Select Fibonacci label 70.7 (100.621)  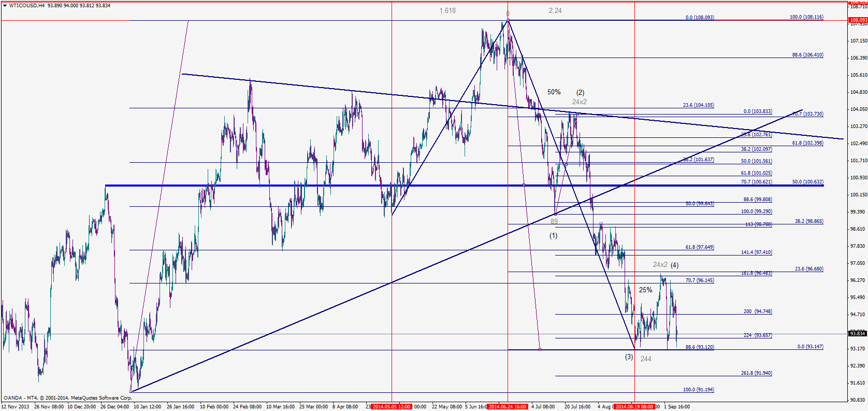[756, 181]
